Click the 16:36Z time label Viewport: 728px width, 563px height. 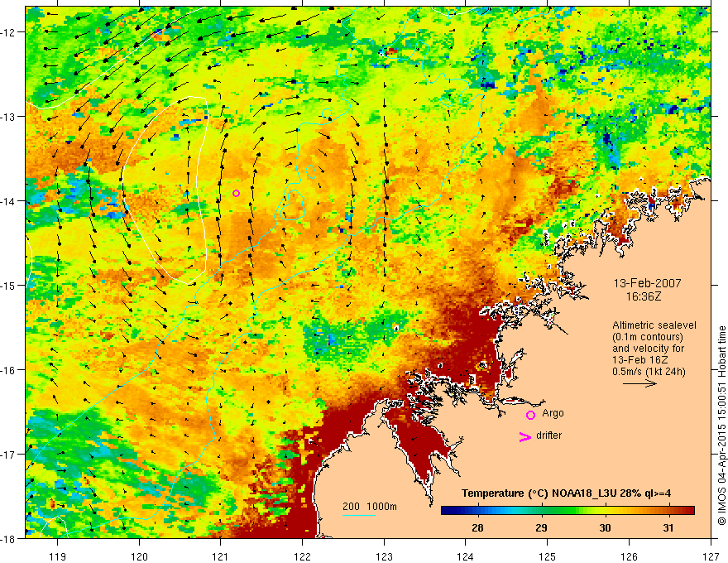pyautogui.click(x=643, y=296)
